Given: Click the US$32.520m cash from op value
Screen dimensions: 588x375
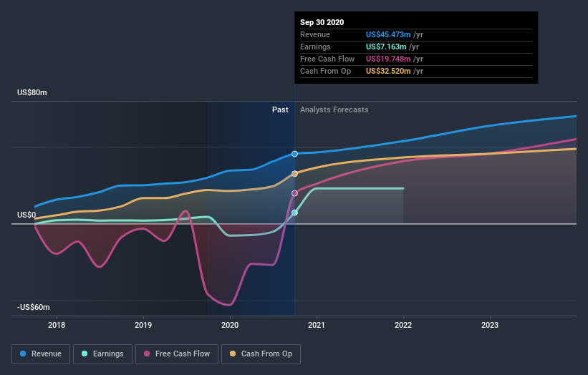Looking at the screenshot, I should pyautogui.click(x=388, y=71).
